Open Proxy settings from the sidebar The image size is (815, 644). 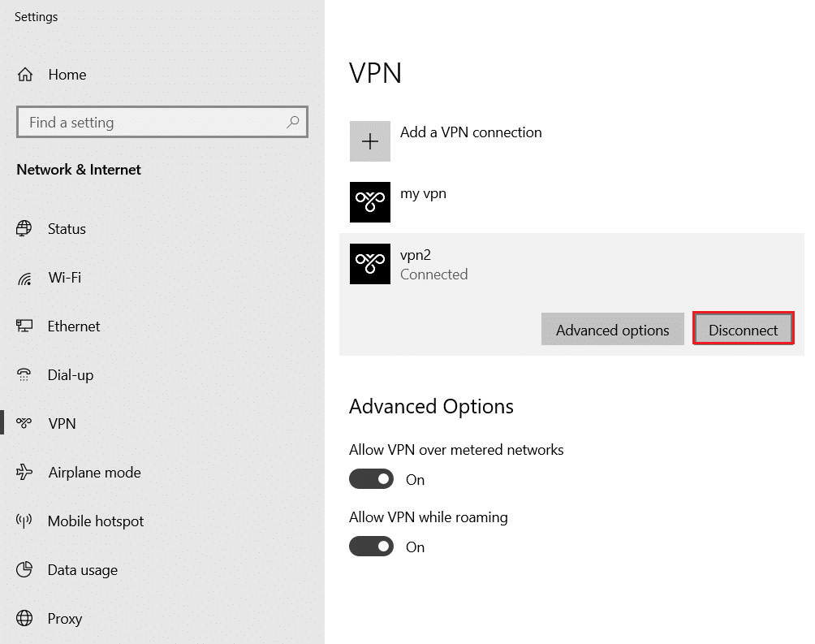tap(25, 618)
